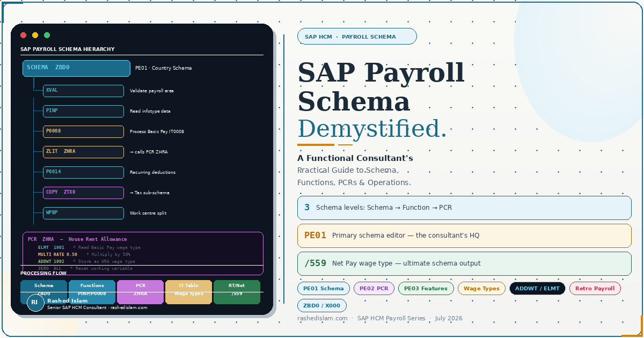Click the green maximize dot

coord(47,35)
